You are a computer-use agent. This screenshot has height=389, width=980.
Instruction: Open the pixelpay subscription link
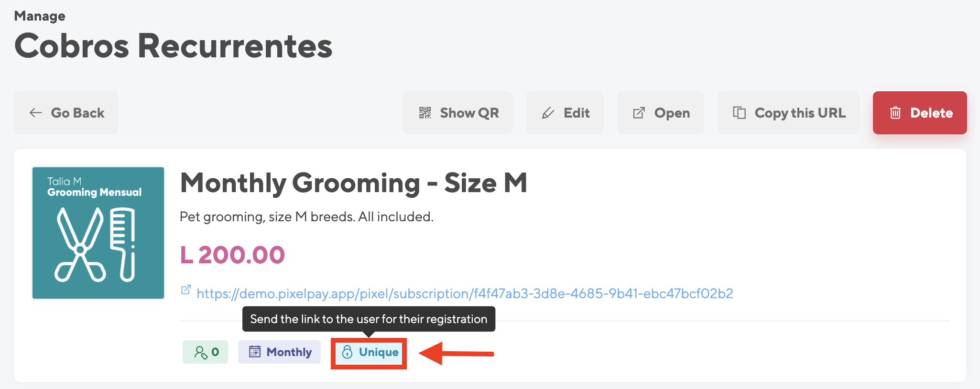465,293
